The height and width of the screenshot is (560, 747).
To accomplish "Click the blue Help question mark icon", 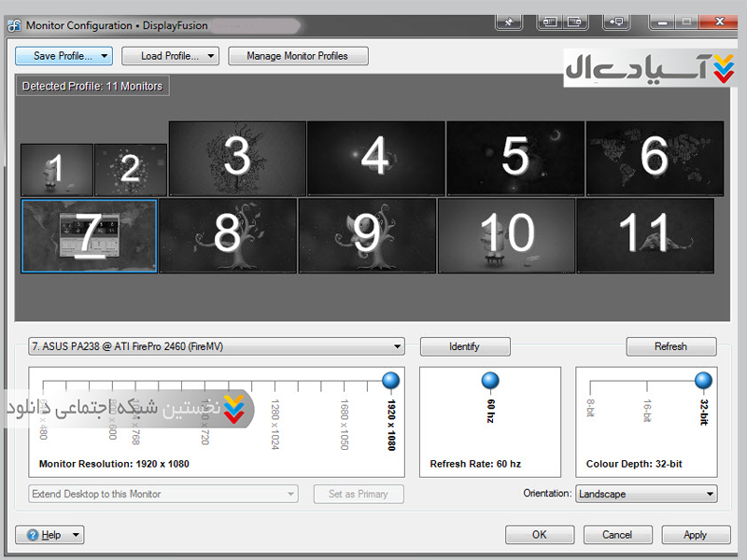I will point(33,535).
